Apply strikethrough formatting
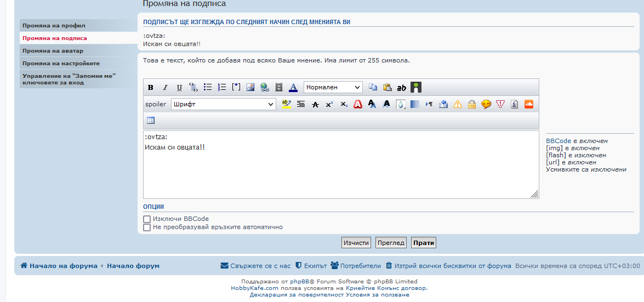The width and height of the screenshot is (644, 302). (x=315, y=104)
